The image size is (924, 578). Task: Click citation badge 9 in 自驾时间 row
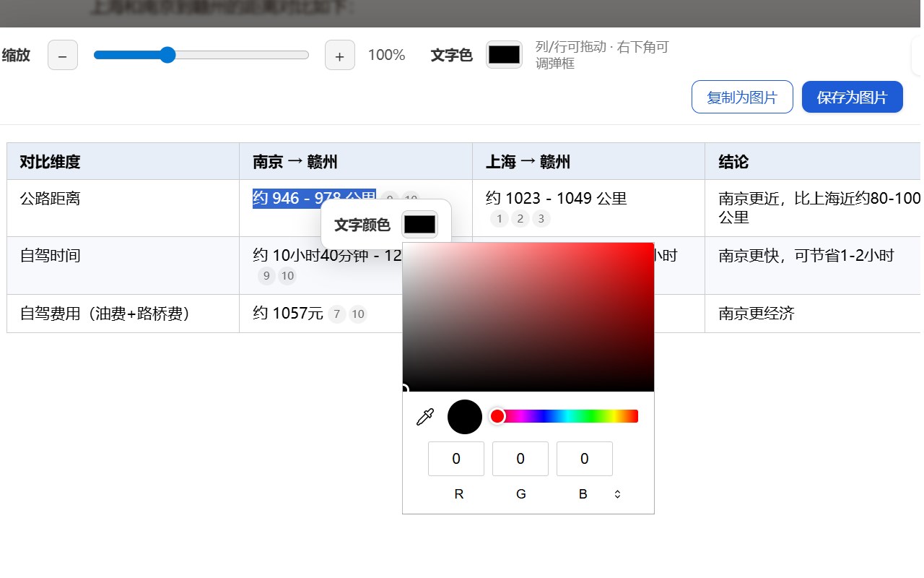[266, 275]
